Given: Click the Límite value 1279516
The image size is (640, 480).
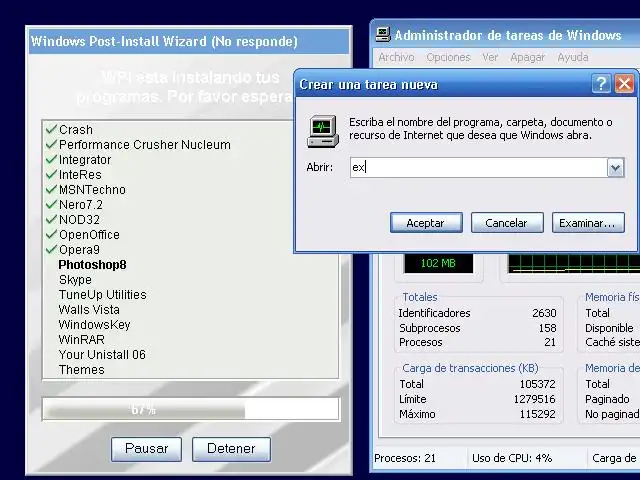Looking at the screenshot, I should [534, 399].
